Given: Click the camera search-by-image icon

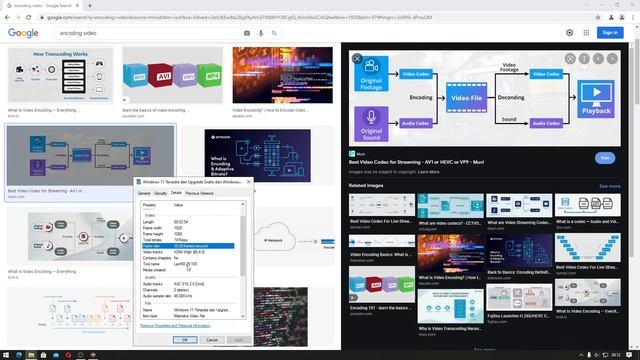Looking at the screenshot, I should [247, 33].
